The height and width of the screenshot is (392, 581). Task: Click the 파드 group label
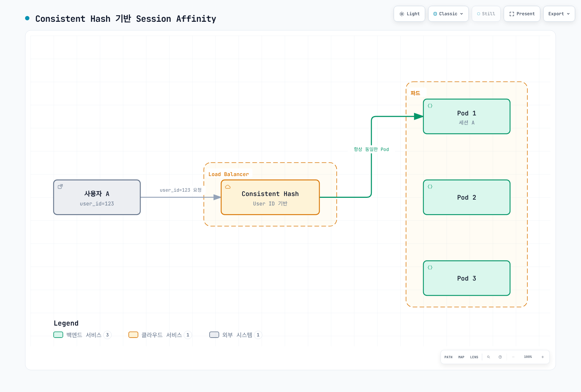415,93
